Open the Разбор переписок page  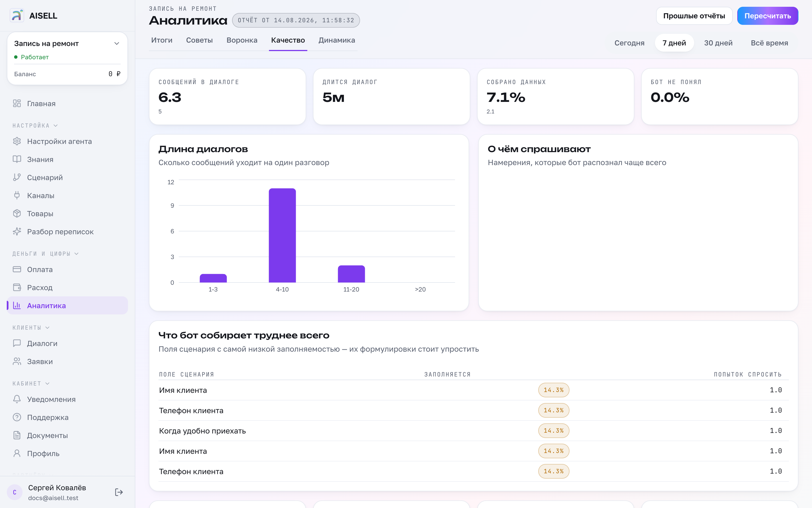coord(67,231)
